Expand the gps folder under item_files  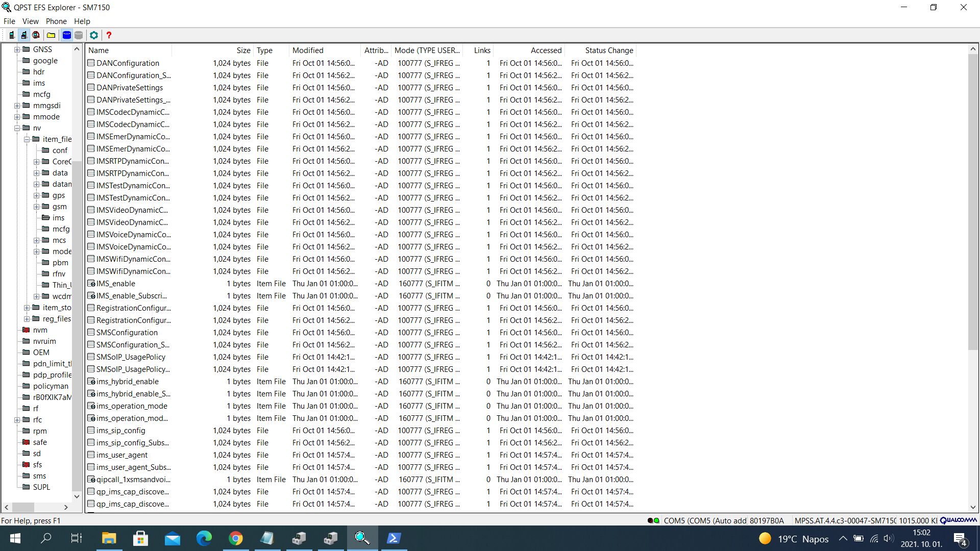point(36,195)
